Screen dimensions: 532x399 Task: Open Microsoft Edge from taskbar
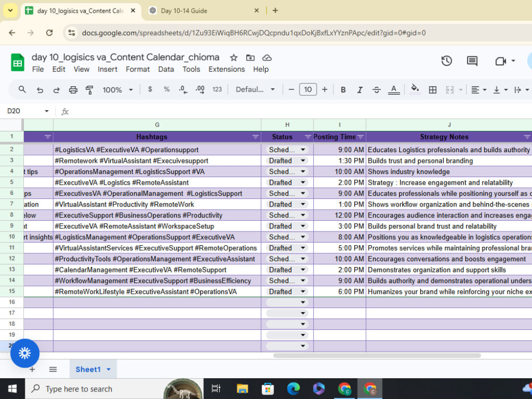[294, 389]
